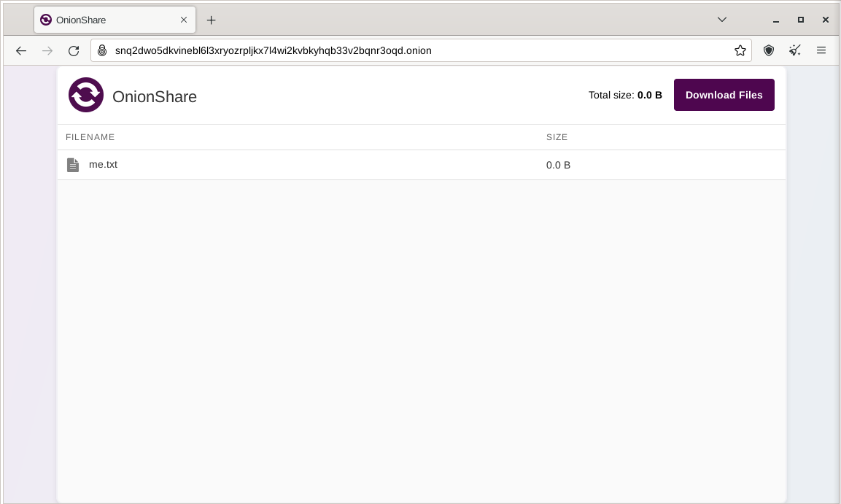Maximize the browser window

pyautogui.click(x=800, y=20)
